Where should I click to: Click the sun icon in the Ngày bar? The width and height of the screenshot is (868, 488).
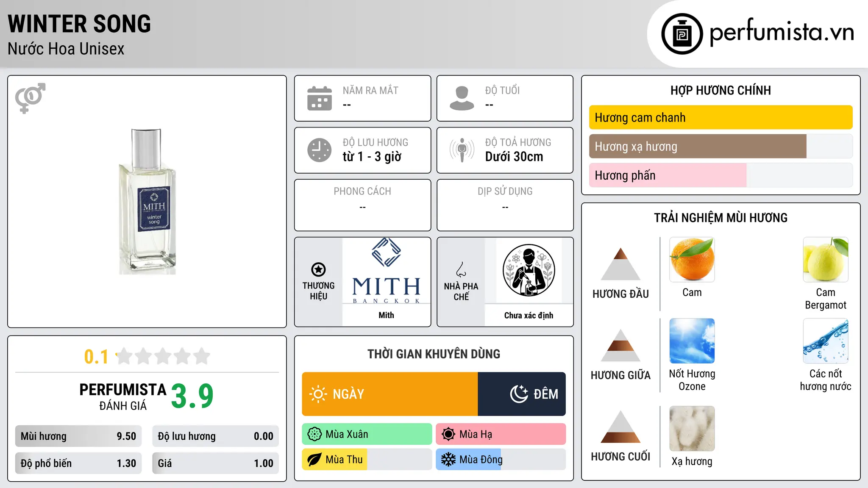point(318,394)
